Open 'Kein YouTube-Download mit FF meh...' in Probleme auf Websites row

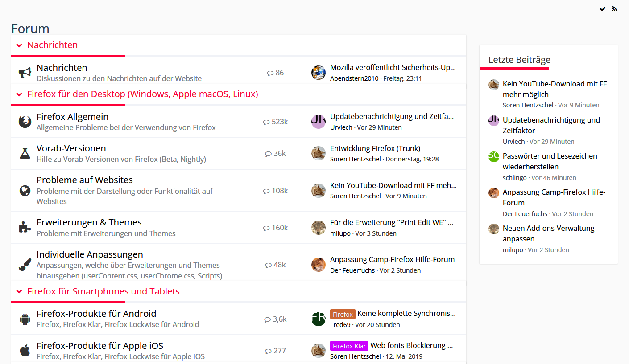click(393, 185)
